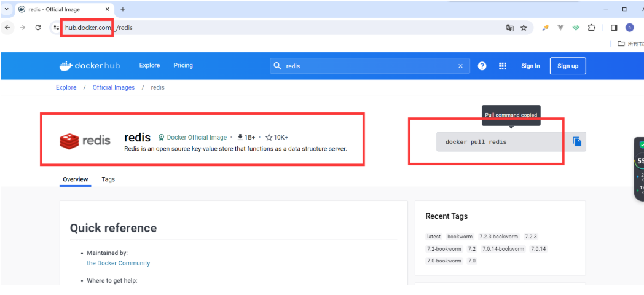Click the Docker Official Image badge
The image size is (644, 295).
tap(192, 137)
